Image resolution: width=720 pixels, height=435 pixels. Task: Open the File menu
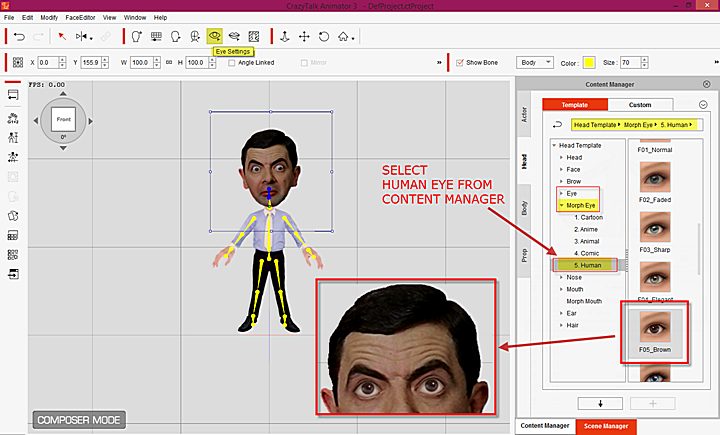pos(9,17)
